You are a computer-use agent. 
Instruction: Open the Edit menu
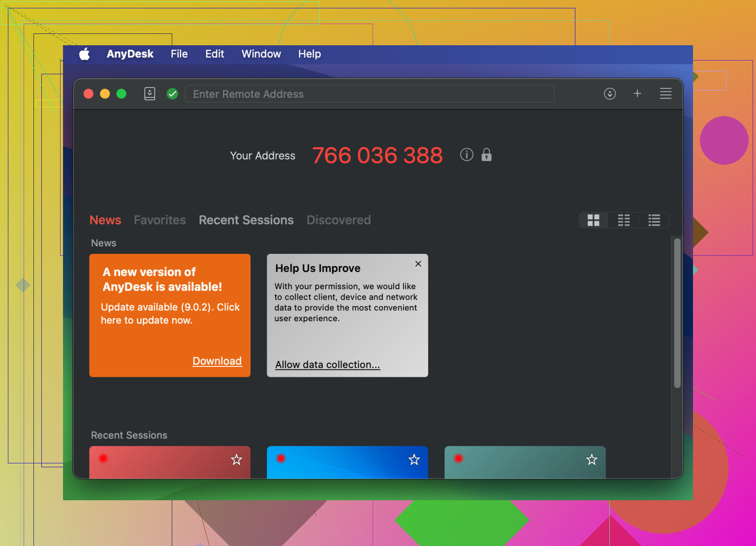(215, 54)
